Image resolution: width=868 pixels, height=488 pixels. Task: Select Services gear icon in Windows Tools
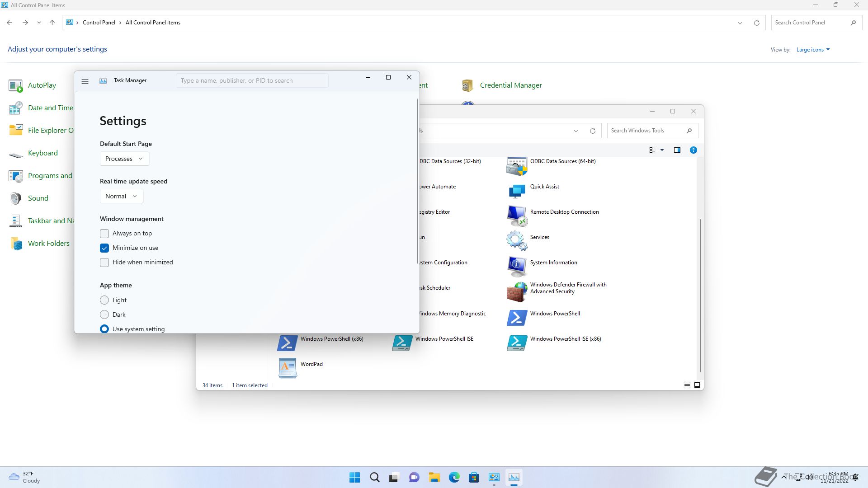click(517, 241)
